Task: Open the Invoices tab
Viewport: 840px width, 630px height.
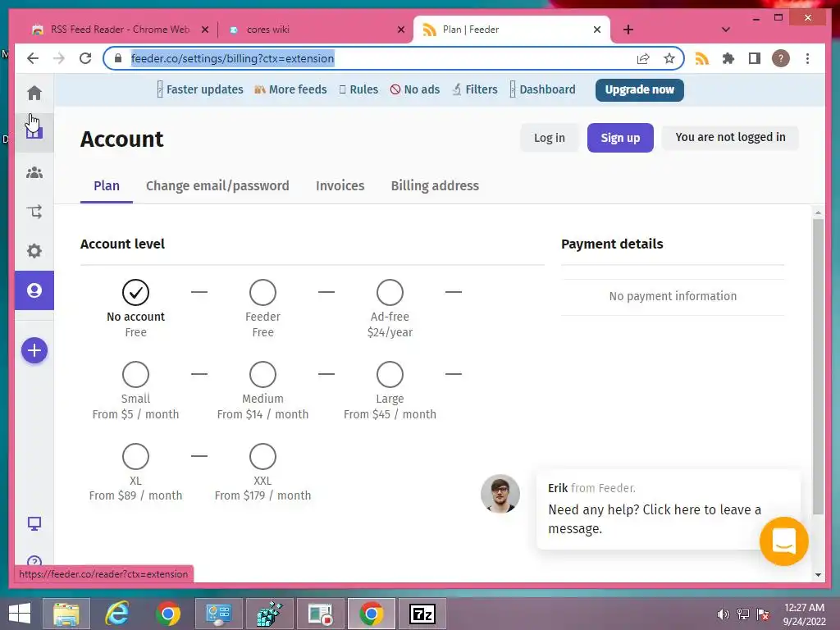Action: (340, 186)
